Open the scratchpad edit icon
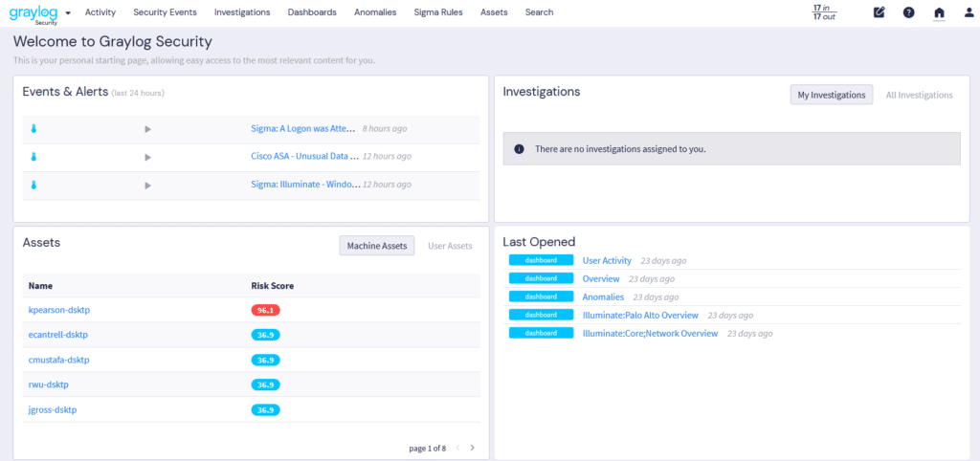 [879, 12]
